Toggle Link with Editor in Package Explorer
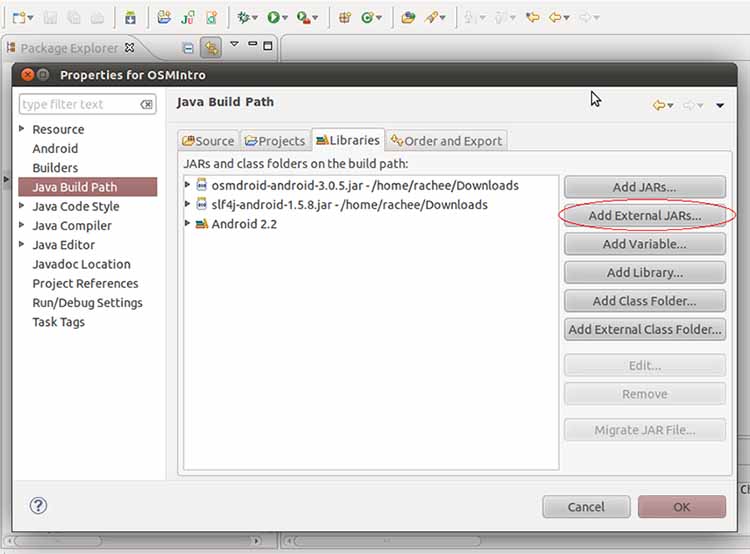 coord(211,48)
